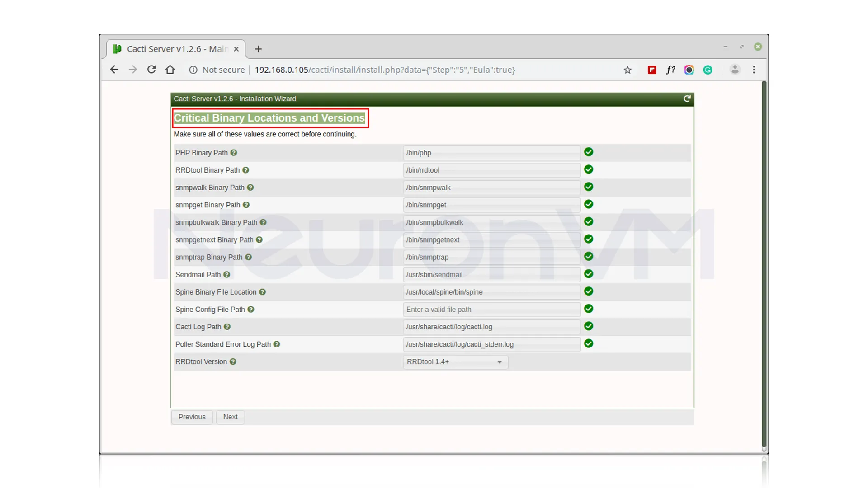Viewport: 868px width, 488px height.
Task: Go back using the browser back arrow
Action: (114, 70)
